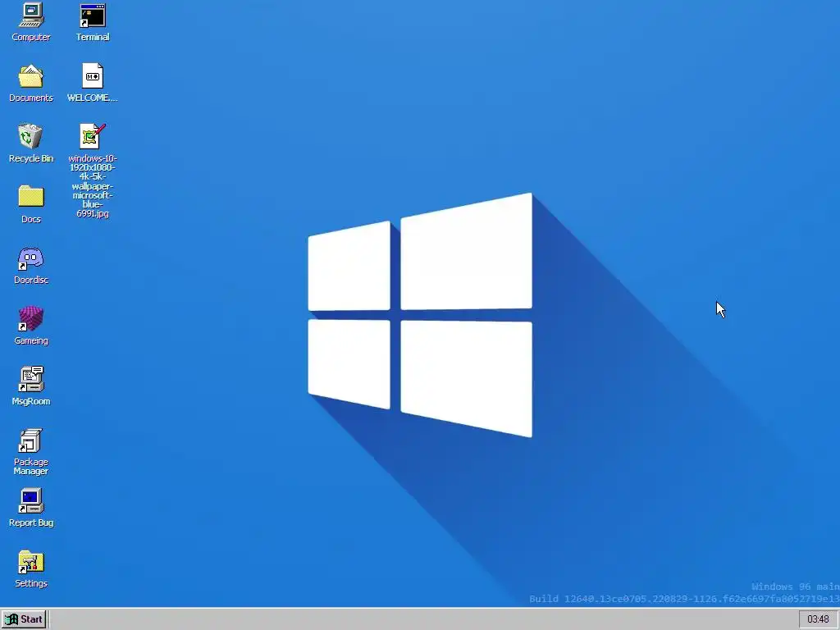The height and width of the screenshot is (630, 840).
Task: Click the "Doordisc" label text
Action: click(x=31, y=281)
